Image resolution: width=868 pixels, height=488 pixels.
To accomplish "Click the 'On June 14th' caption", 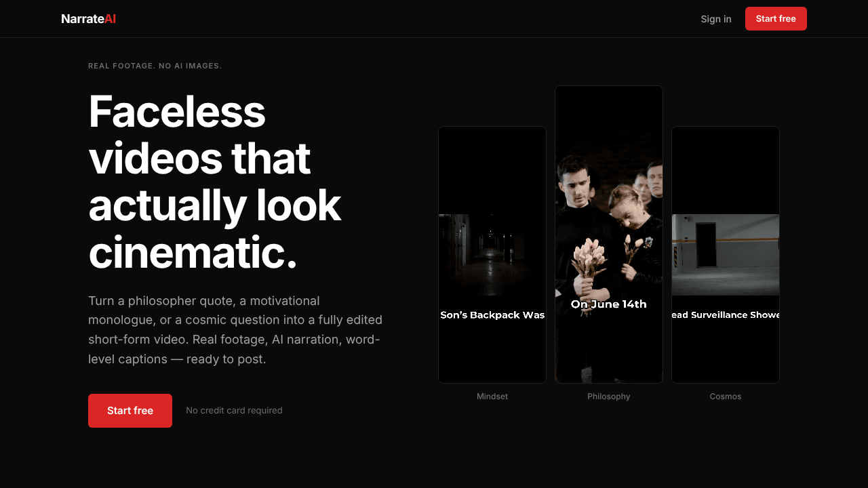I will pos(609,304).
